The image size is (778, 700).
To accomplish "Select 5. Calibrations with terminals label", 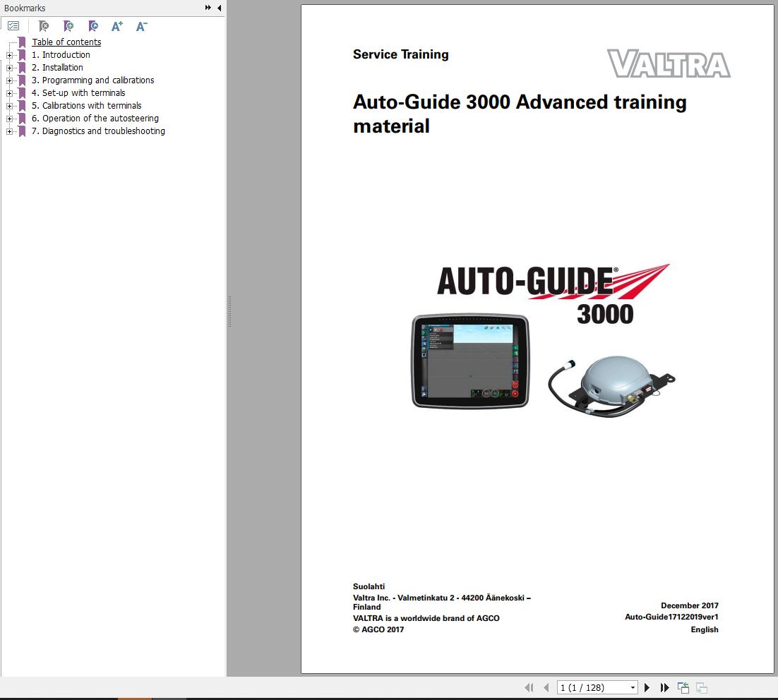I will point(86,106).
